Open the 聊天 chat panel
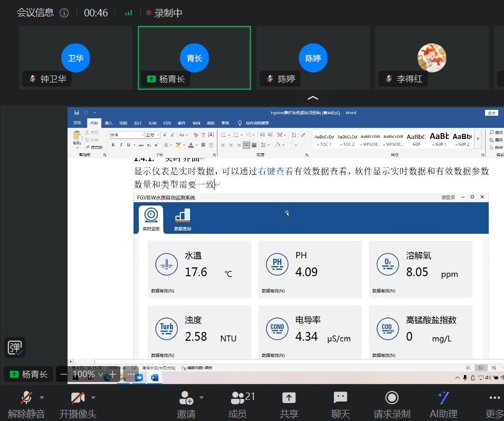 tap(340, 397)
